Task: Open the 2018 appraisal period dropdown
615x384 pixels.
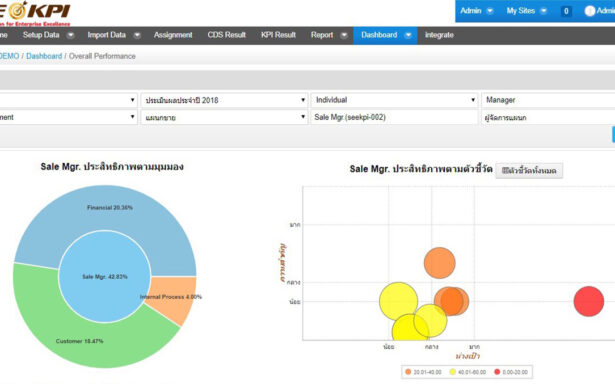Action: click(x=224, y=100)
